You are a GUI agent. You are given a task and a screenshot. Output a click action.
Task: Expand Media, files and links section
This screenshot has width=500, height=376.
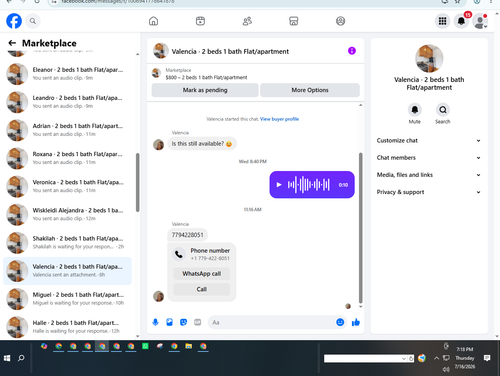click(x=429, y=175)
